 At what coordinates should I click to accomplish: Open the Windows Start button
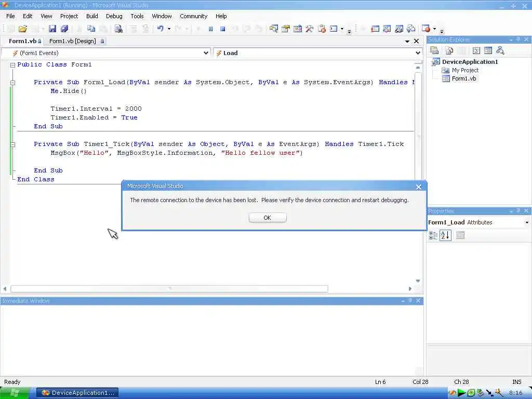point(15,393)
